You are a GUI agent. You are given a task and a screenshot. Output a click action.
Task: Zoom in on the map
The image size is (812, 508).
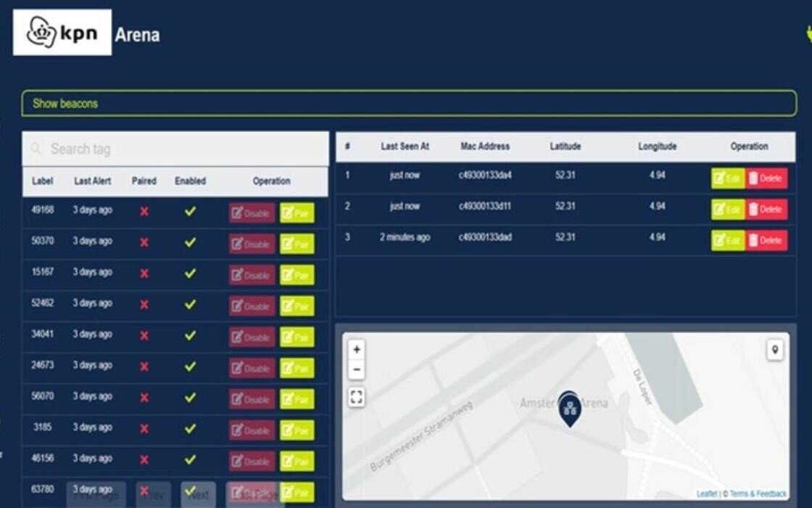(356, 349)
